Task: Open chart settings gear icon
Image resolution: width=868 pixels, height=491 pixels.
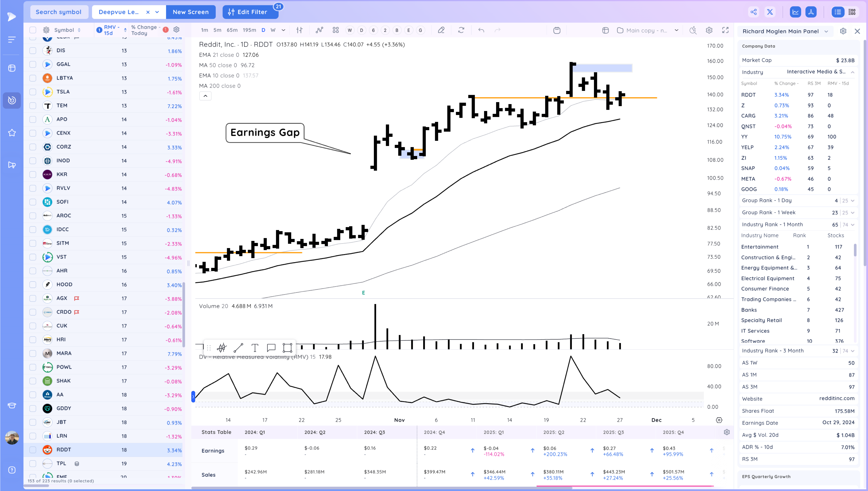Action: 709,30
